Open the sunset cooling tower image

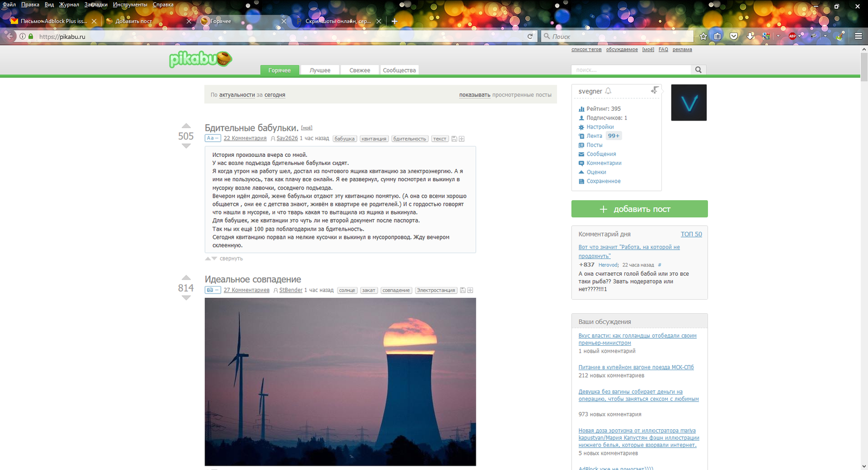pos(340,382)
